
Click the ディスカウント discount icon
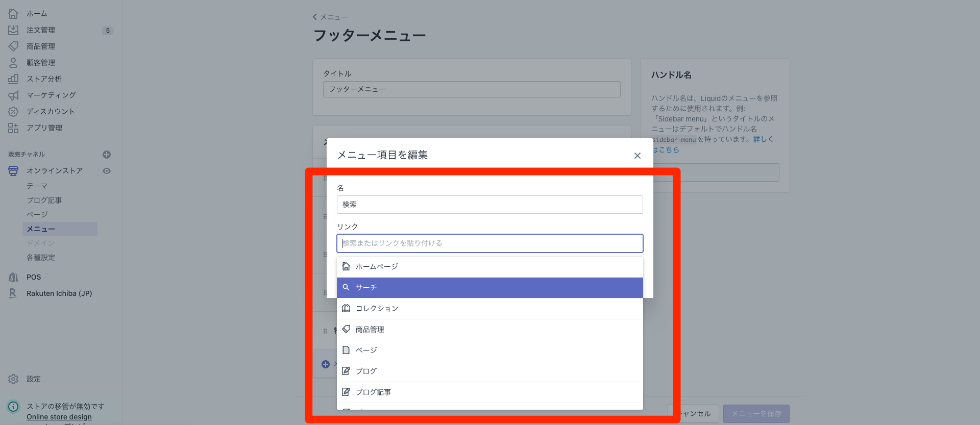13,112
